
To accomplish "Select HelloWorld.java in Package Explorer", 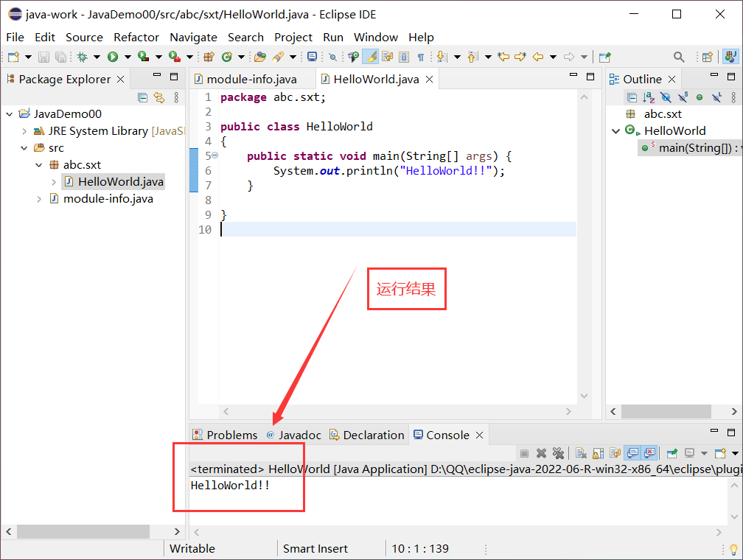I will (x=114, y=182).
